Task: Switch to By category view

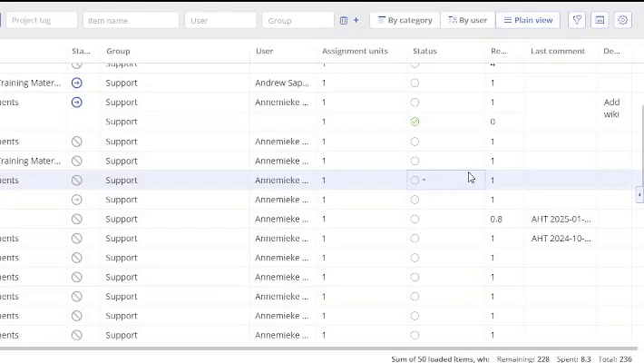Action: [x=405, y=20]
